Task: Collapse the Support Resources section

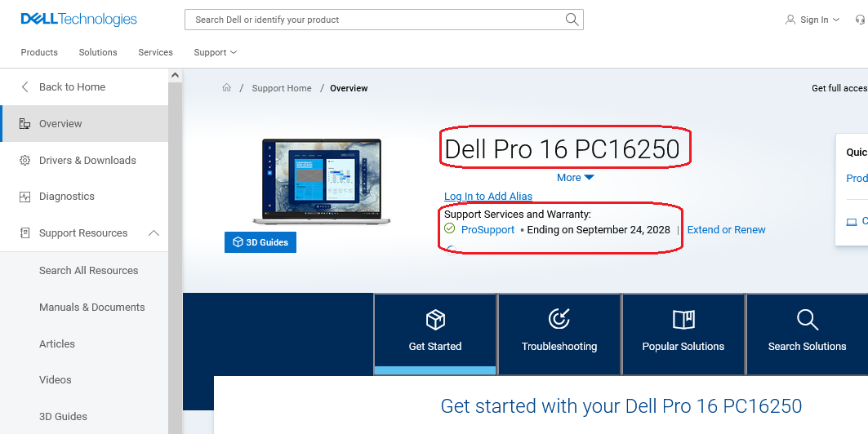Action: (154, 232)
